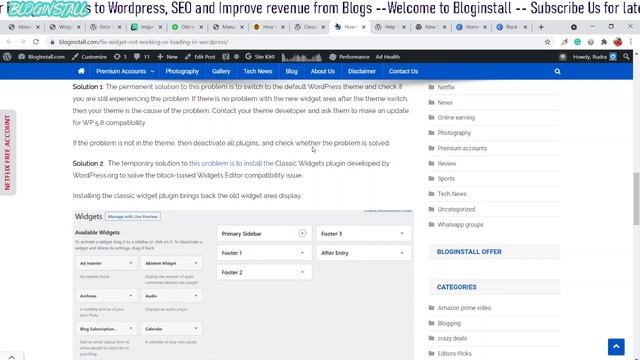
Task: Click the bottom-left up chevron
Action: (11, 357)
